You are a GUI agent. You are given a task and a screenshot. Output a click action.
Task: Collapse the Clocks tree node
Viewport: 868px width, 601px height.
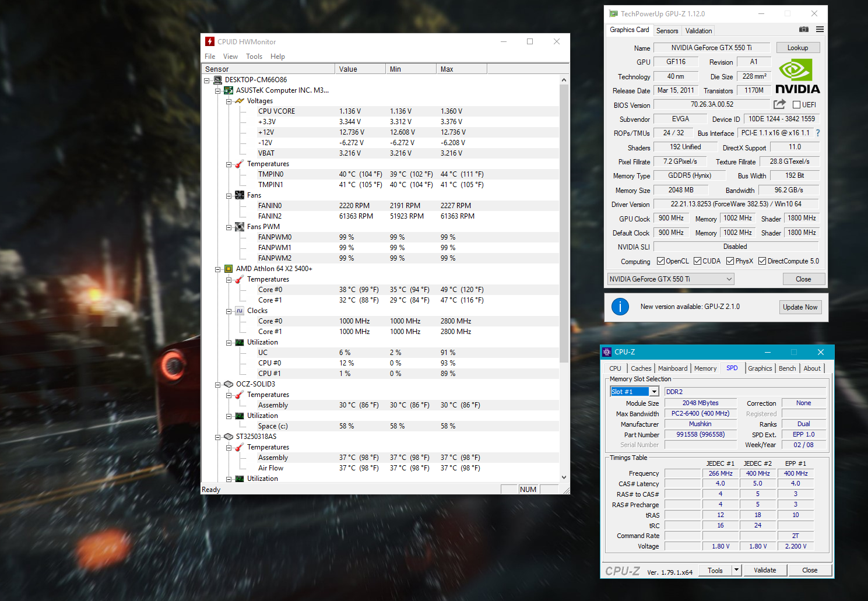point(229,311)
